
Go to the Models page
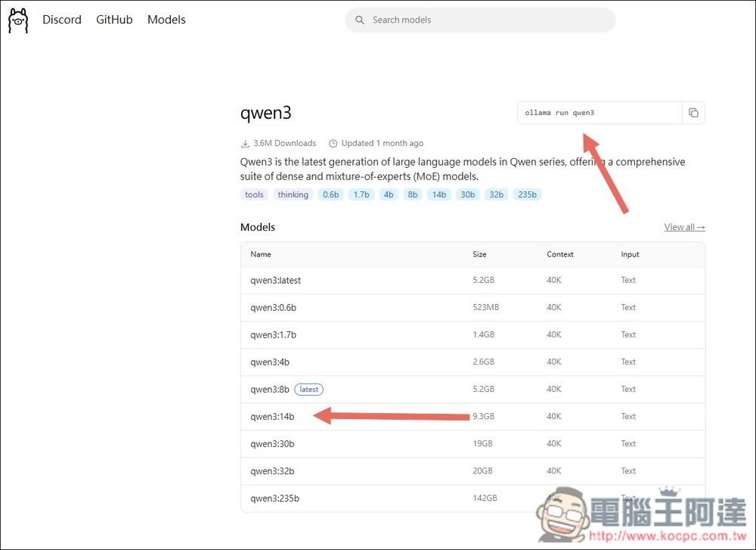pyautogui.click(x=166, y=20)
